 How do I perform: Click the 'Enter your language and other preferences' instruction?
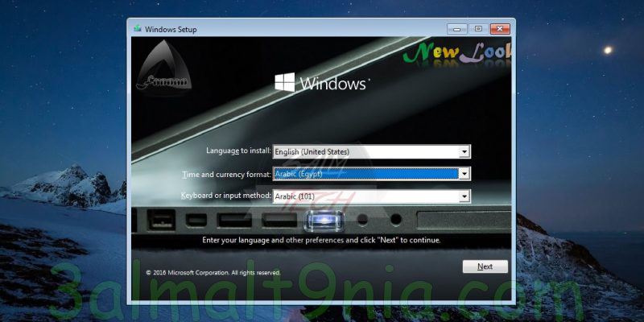(x=321, y=240)
